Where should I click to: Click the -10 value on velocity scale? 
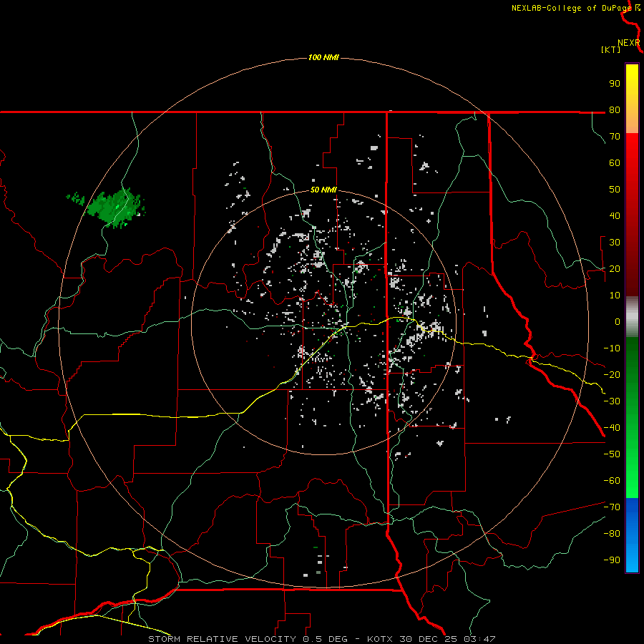[x=612, y=348]
